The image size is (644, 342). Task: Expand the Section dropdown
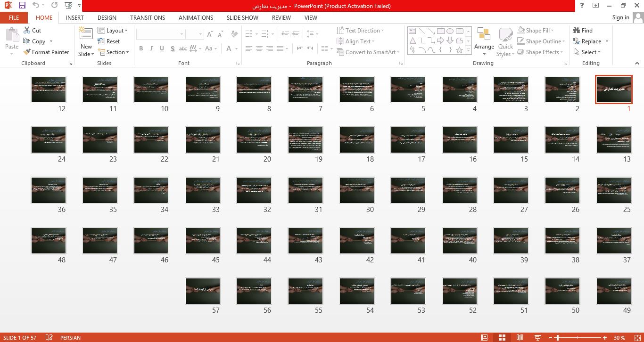point(114,52)
